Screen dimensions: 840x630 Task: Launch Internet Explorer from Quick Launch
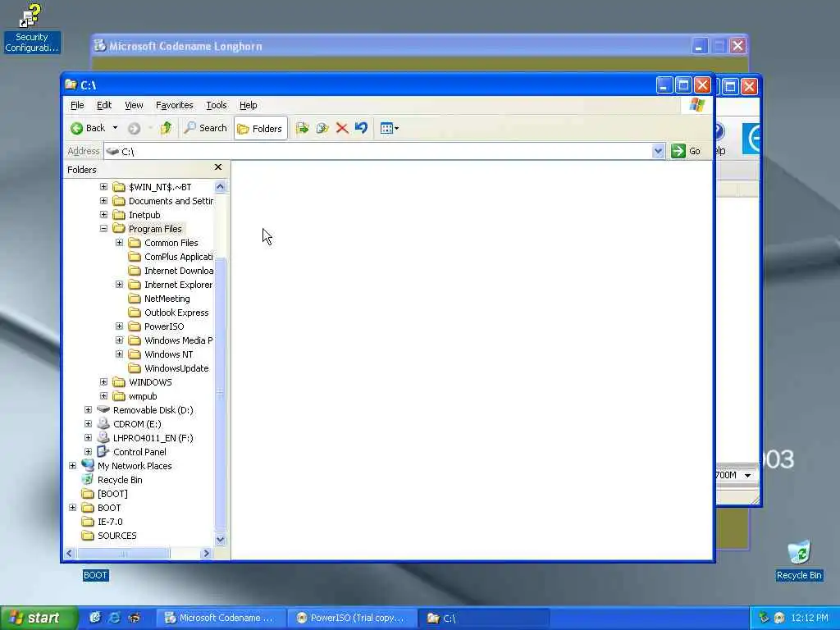[x=114, y=618]
